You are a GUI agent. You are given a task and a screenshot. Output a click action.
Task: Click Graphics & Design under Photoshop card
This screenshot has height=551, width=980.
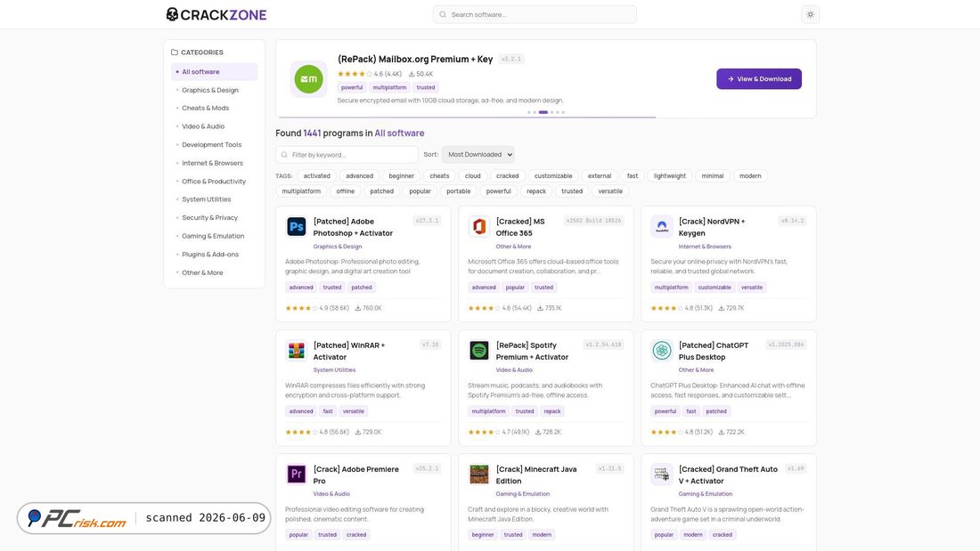(x=338, y=247)
